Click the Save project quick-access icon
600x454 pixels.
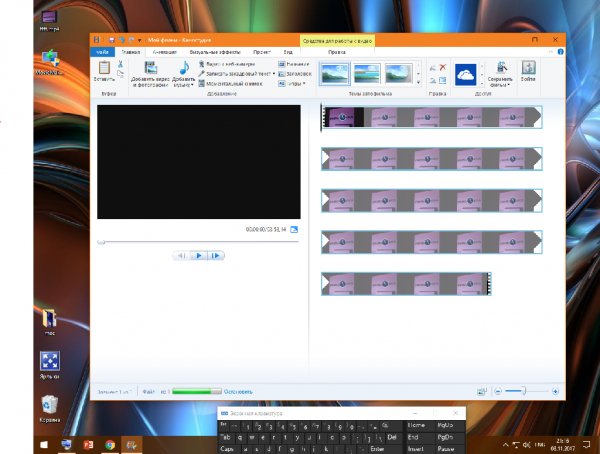coord(112,40)
